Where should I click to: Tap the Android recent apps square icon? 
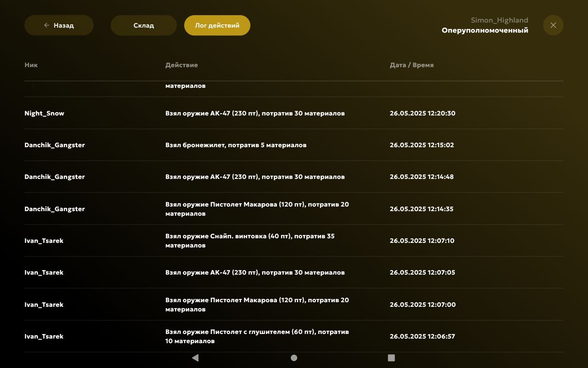[391, 358]
